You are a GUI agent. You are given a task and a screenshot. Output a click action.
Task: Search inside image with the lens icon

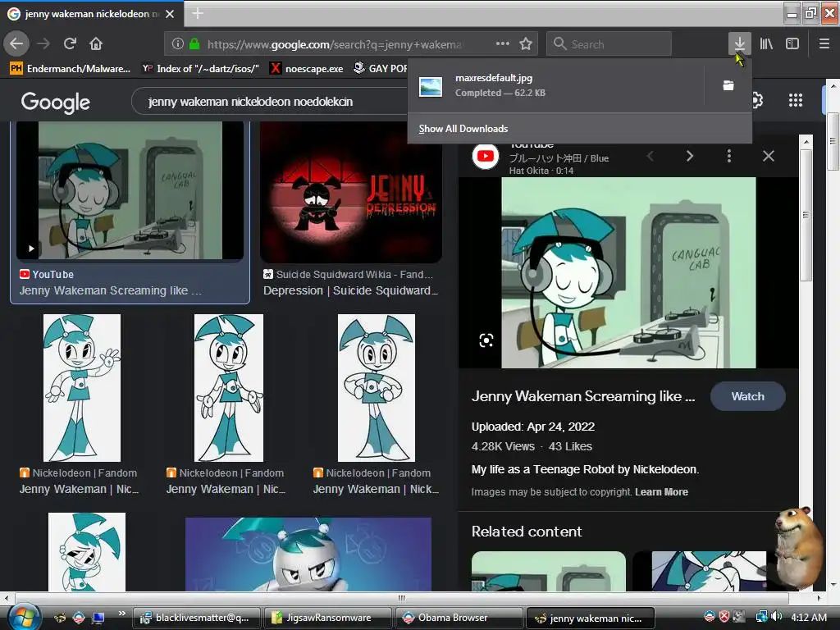pyautogui.click(x=486, y=340)
